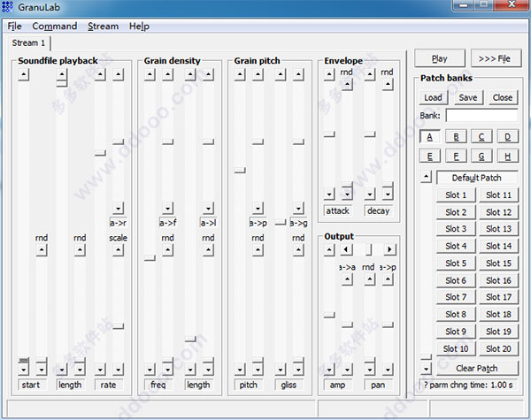Click down arrow of envelope attack slider
The width and height of the screenshot is (531, 420).
click(x=329, y=194)
